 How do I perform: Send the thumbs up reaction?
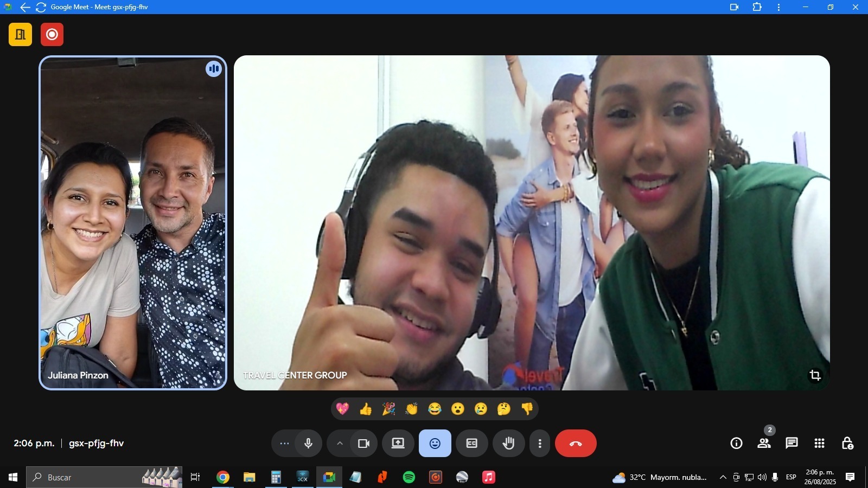(x=366, y=409)
